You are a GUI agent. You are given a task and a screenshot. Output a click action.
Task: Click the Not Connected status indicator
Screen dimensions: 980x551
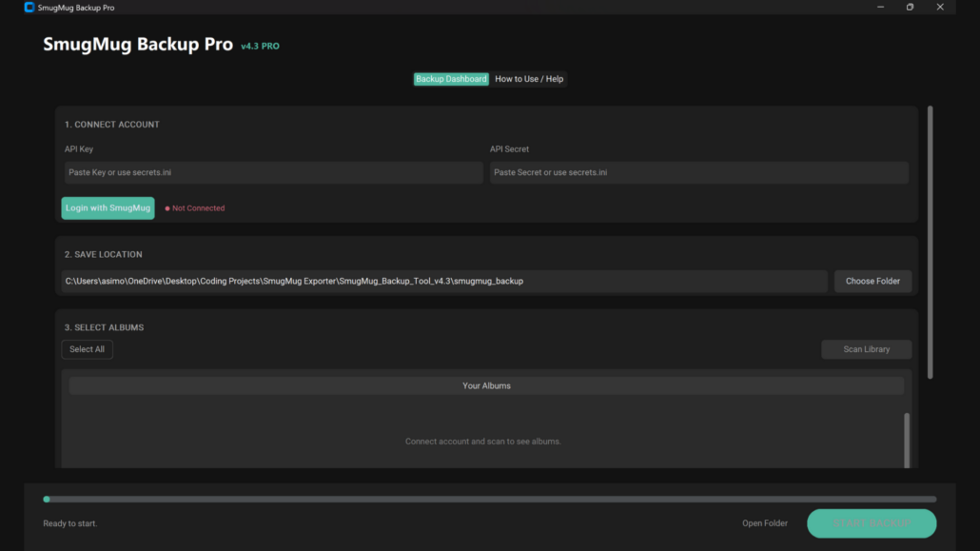pos(194,207)
